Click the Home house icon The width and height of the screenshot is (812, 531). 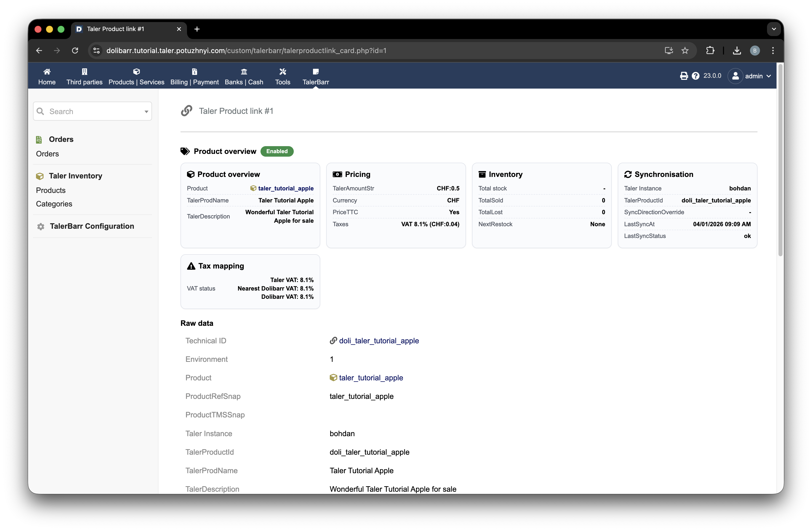click(x=47, y=72)
